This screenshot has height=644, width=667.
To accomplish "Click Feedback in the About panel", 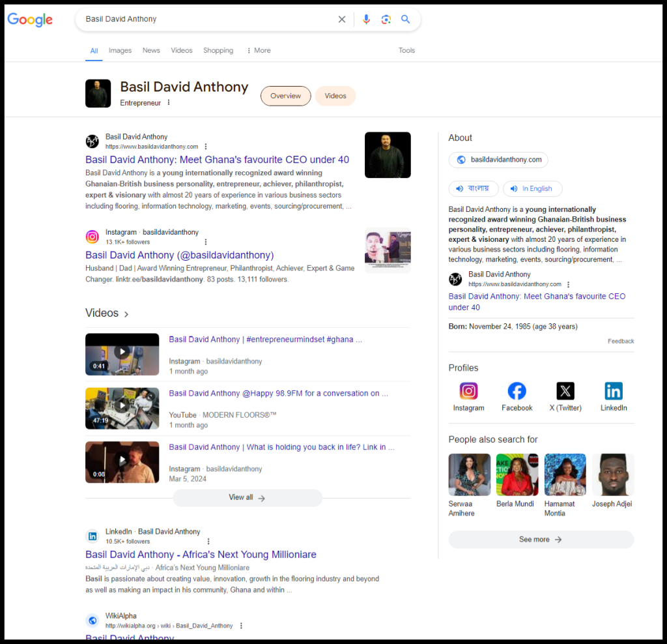I will tap(621, 341).
